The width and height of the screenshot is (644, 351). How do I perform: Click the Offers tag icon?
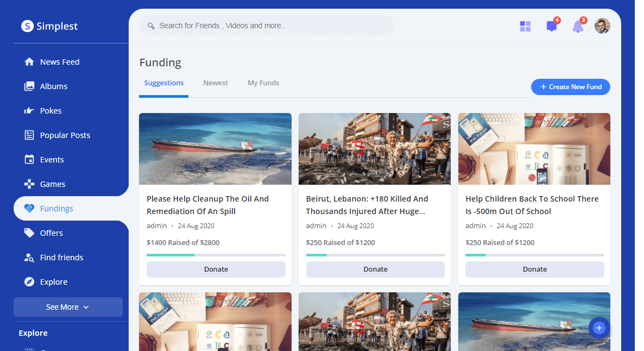click(29, 233)
